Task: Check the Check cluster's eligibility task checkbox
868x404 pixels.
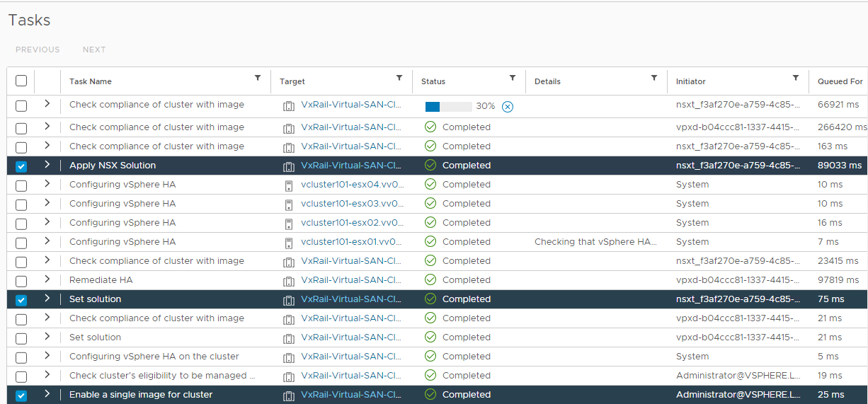Action: pos(21,376)
